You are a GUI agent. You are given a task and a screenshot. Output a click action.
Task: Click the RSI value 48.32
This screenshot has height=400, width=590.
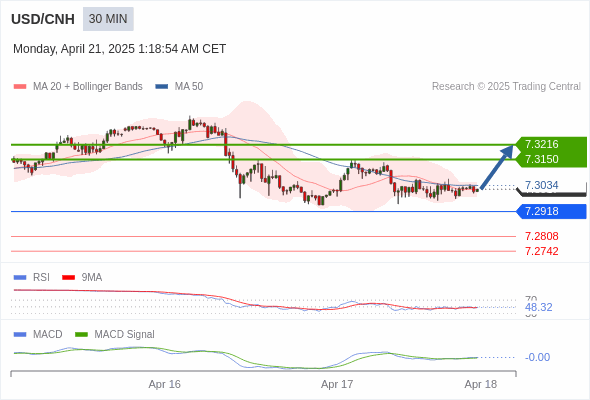pos(538,307)
